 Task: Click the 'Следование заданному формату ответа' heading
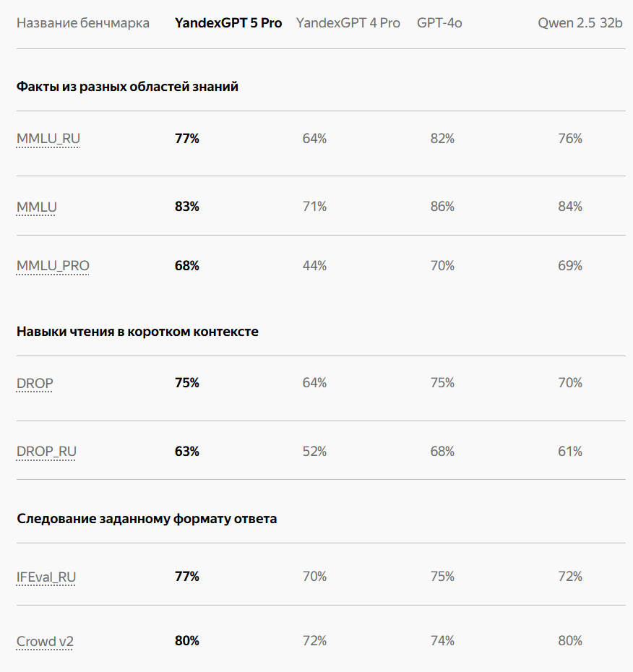point(147,519)
